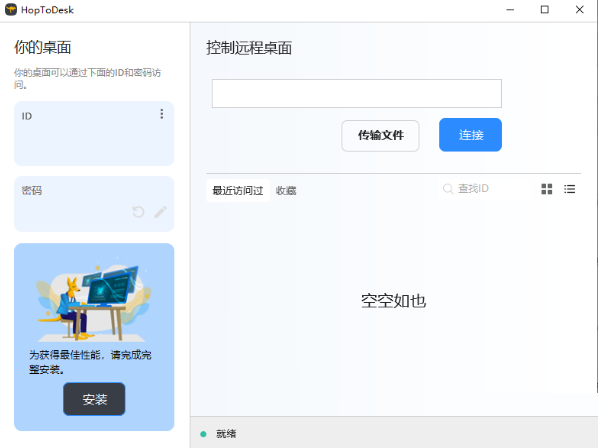Click the search magnifier icon
This screenshot has width=599, height=448.
pyautogui.click(x=448, y=189)
